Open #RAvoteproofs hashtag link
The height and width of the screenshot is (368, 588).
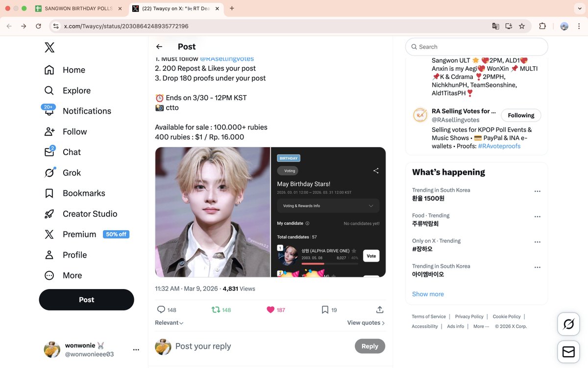[x=499, y=146]
